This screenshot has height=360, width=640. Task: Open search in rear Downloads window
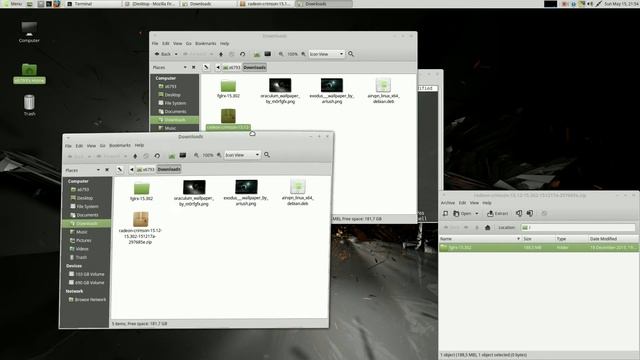click(351, 53)
